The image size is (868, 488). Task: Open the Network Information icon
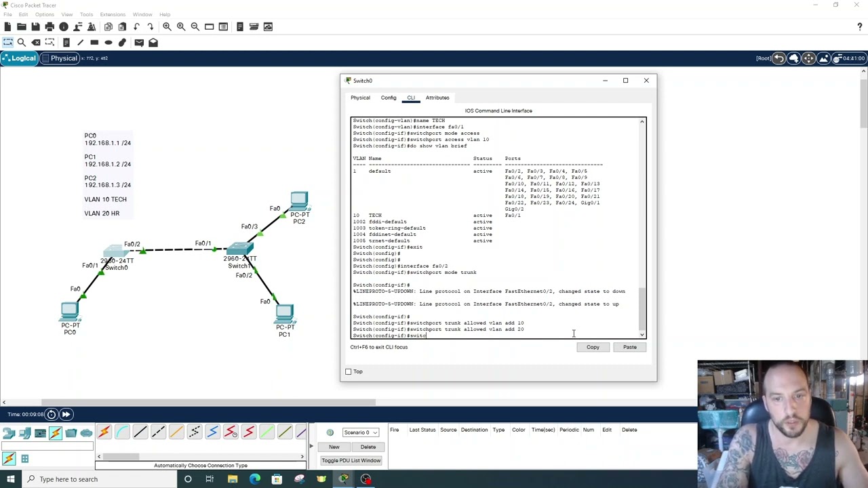[x=64, y=26]
